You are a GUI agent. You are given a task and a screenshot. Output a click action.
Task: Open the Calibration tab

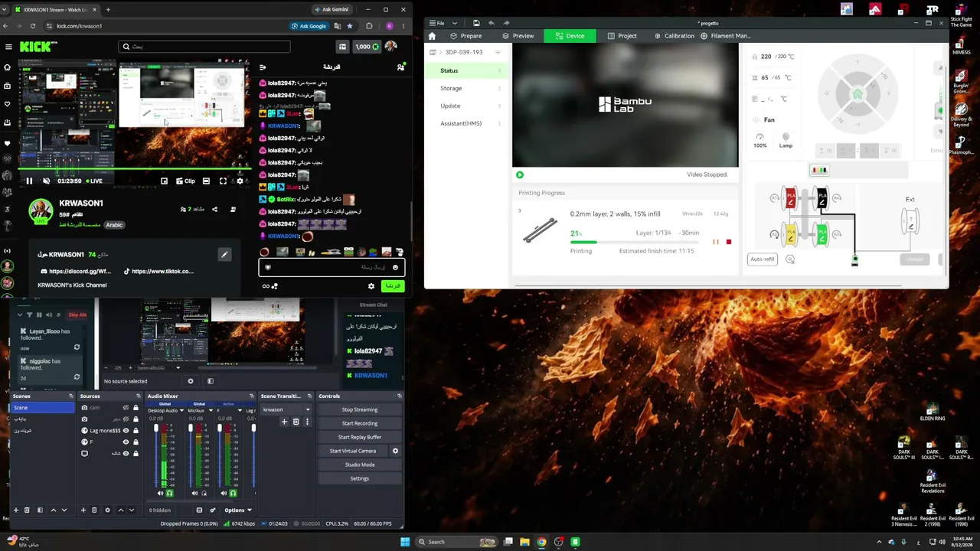(x=675, y=36)
